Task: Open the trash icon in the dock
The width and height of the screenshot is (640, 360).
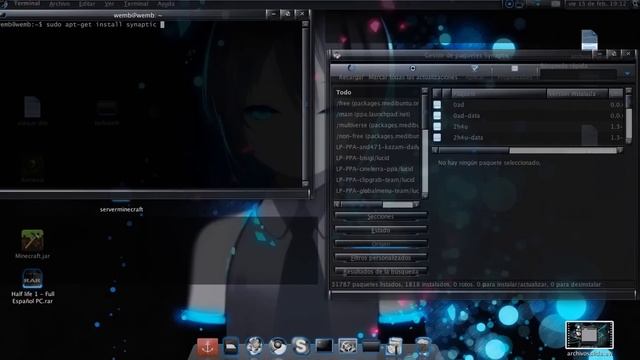Action: pos(423,347)
